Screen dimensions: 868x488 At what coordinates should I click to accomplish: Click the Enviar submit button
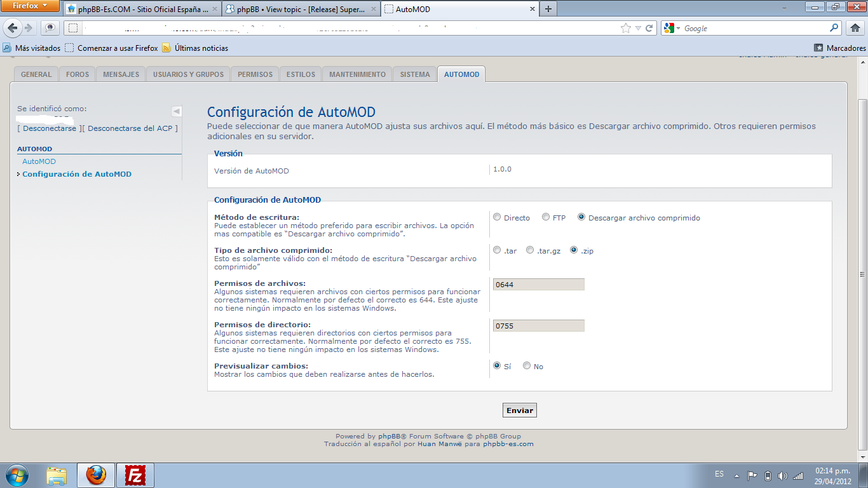click(520, 410)
